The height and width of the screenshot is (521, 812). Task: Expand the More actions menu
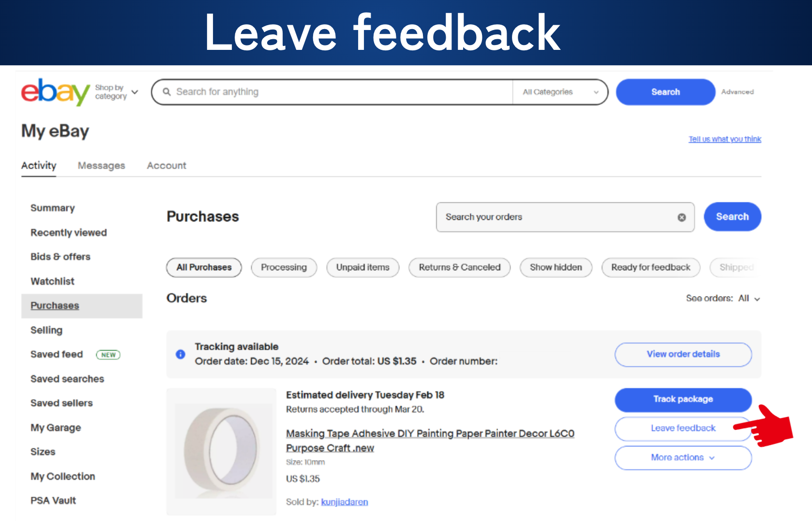pyautogui.click(x=683, y=458)
